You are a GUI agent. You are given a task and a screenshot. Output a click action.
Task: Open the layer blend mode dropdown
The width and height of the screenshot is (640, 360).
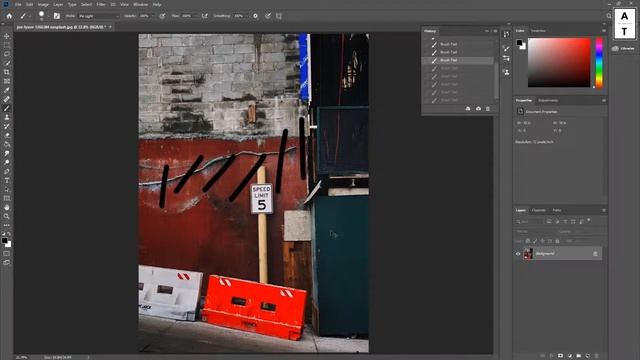534,231
